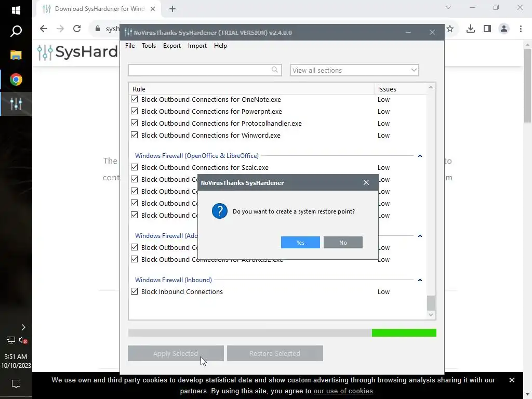Close the NoVirusThanks SysHardener dialog
This screenshot has height=399, width=532.
[x=366, y=182]
